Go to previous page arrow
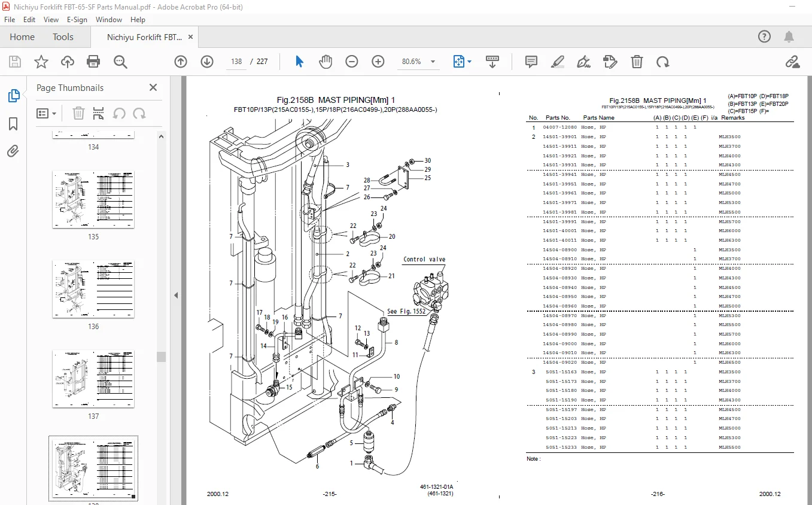The width and height of the screenshot is (812, 505). coord(181,62)
